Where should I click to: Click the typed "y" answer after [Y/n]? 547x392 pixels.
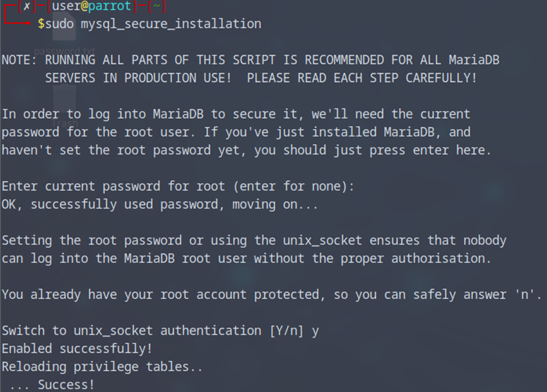(315, 331)
